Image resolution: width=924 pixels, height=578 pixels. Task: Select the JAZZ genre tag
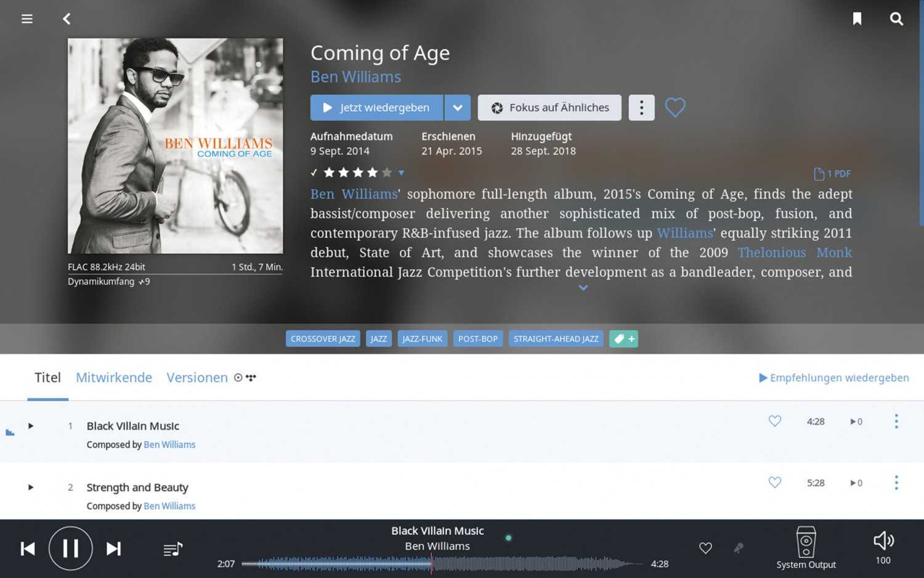(x=379, y=339)
